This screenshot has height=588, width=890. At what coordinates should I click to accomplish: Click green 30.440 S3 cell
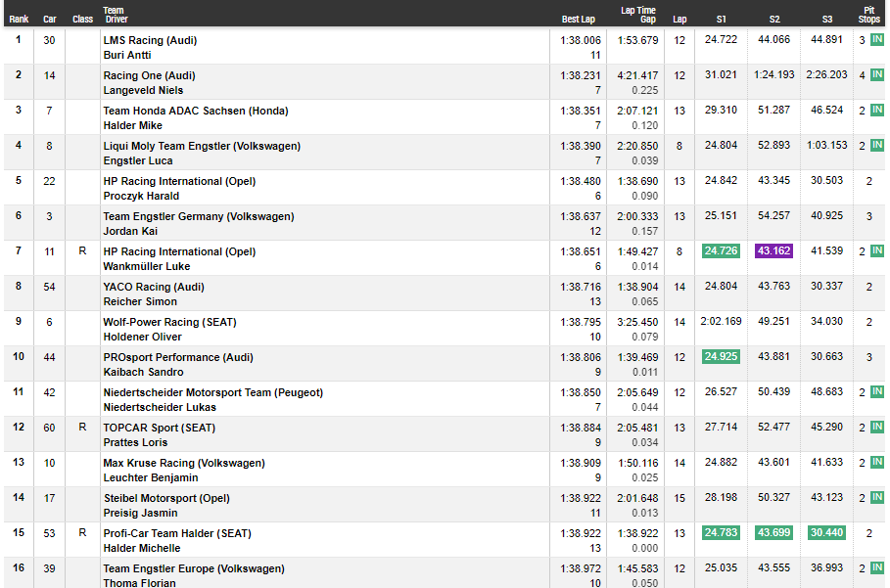[x=826, y=532]
